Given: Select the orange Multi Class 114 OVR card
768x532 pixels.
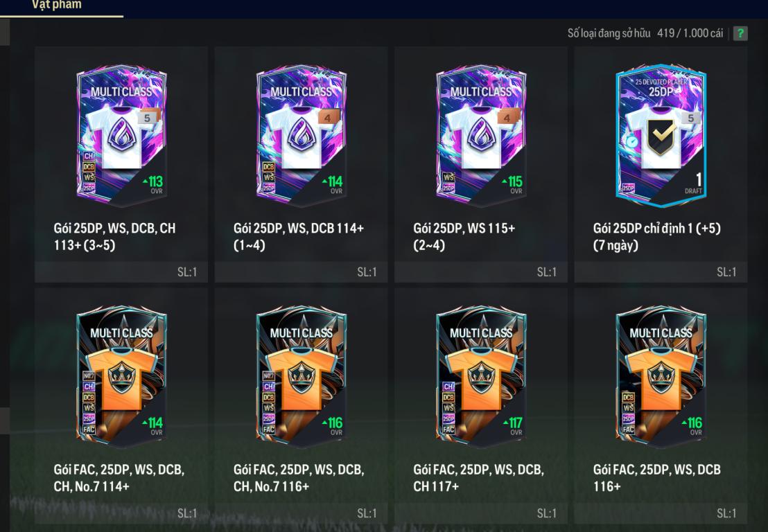Looking at the screenshot, I should (121, 376).
